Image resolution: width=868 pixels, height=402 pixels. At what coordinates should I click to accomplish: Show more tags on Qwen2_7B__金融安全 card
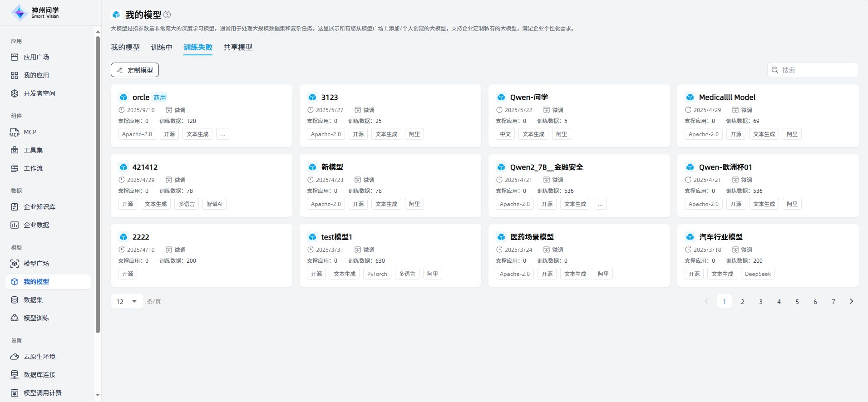[600, 204]
